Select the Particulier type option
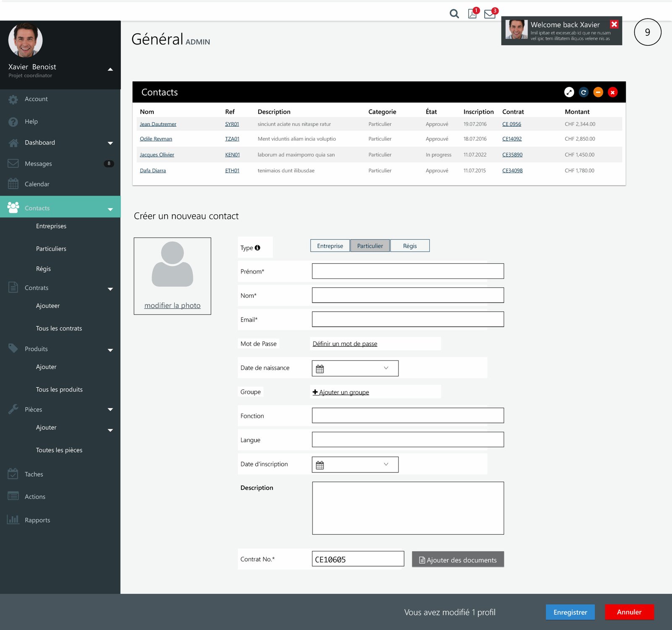 (x=370, y=246)
